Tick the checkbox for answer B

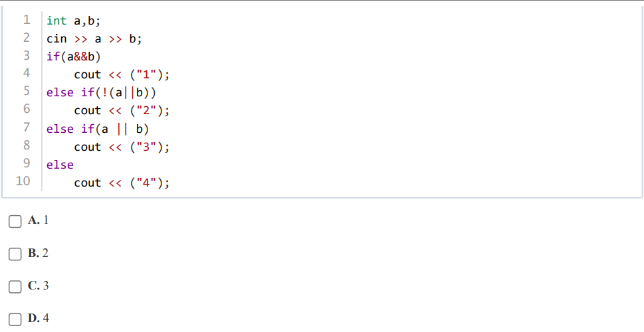point(15,254)
